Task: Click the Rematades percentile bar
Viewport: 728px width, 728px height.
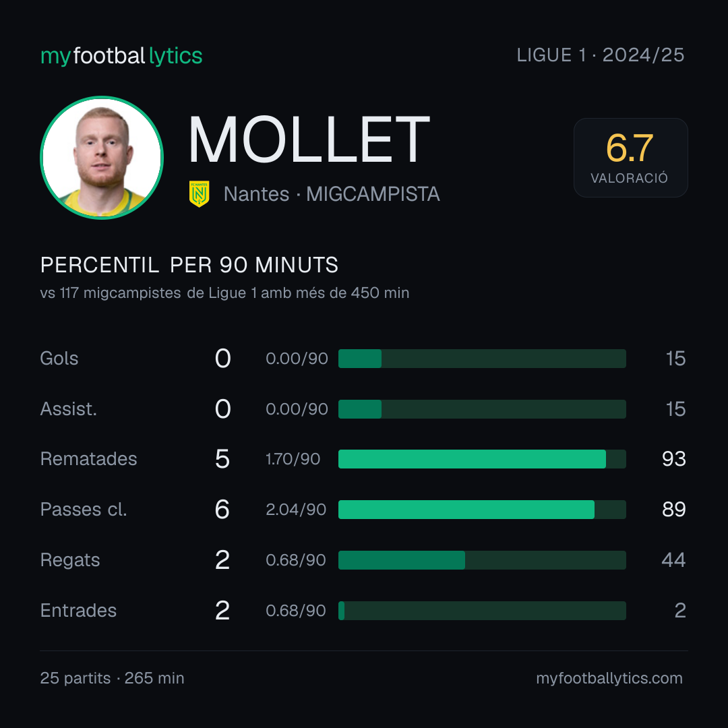Action: pos(482,459)
